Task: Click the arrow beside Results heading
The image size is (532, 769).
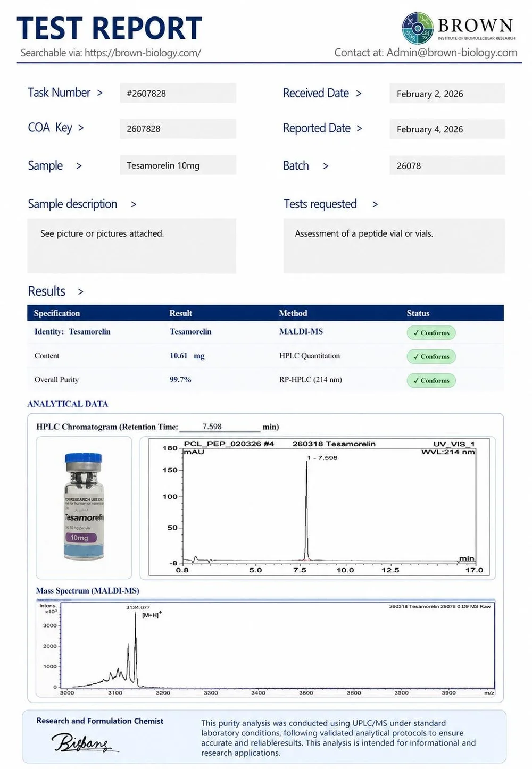Action: click(80, 291)
